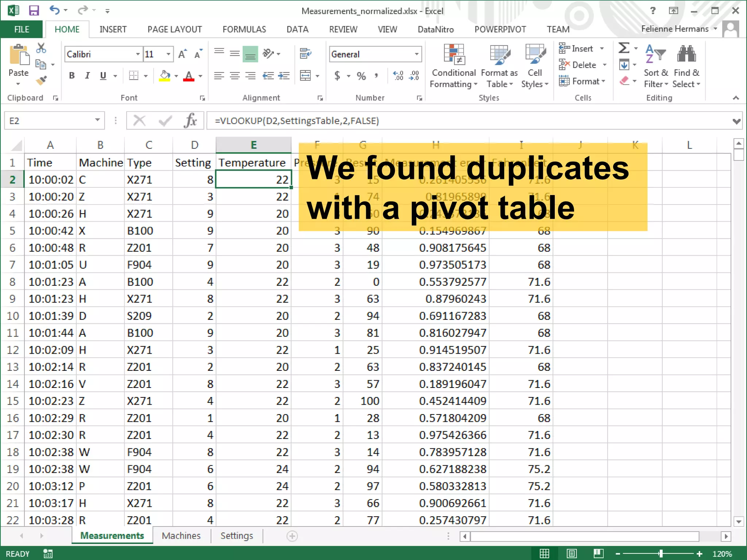747x560 pixels.
Task: Open Conditional Formatting menu
Action: click(453, 66)
